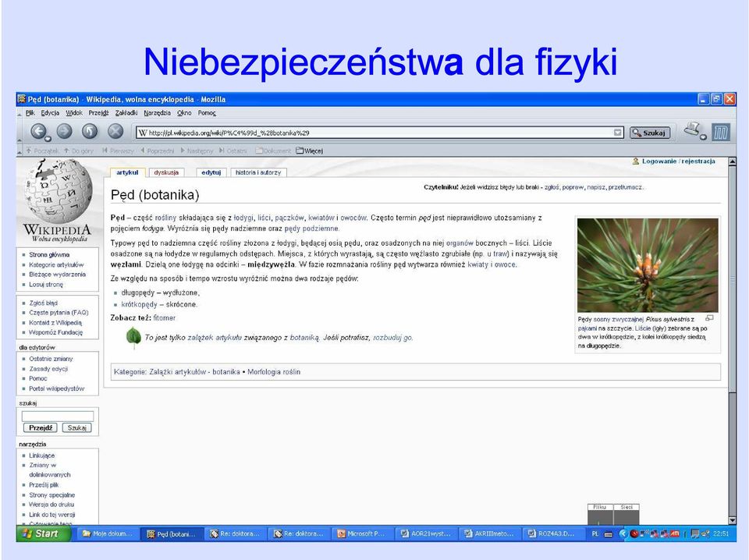Click the paczków link in first sentence

[x=289, y=218]
